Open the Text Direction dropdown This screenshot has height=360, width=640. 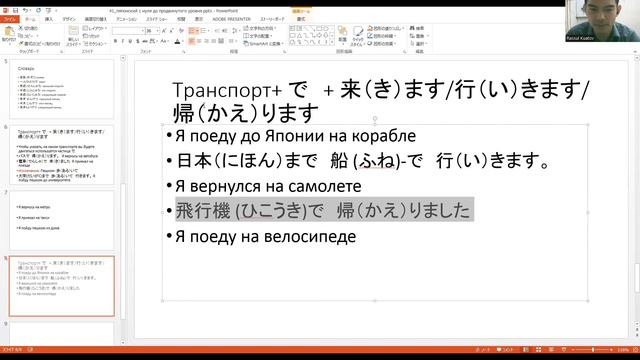[x=260, y=28]
